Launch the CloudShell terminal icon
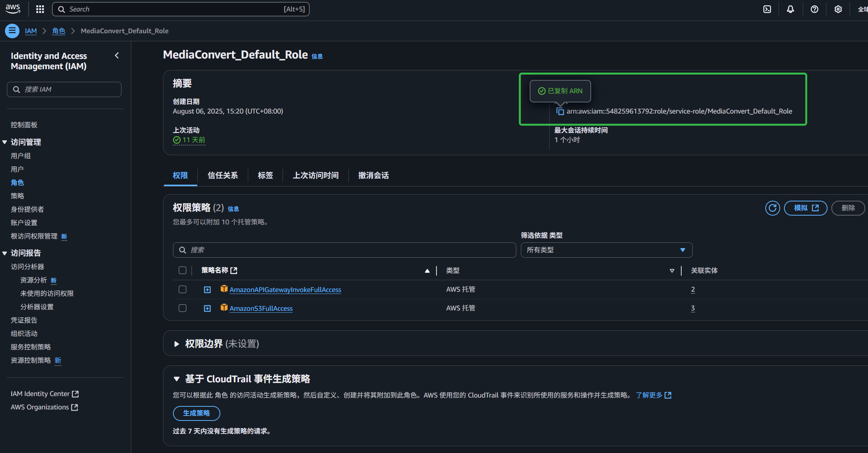The image size is (868, 453). click(767, 9)
